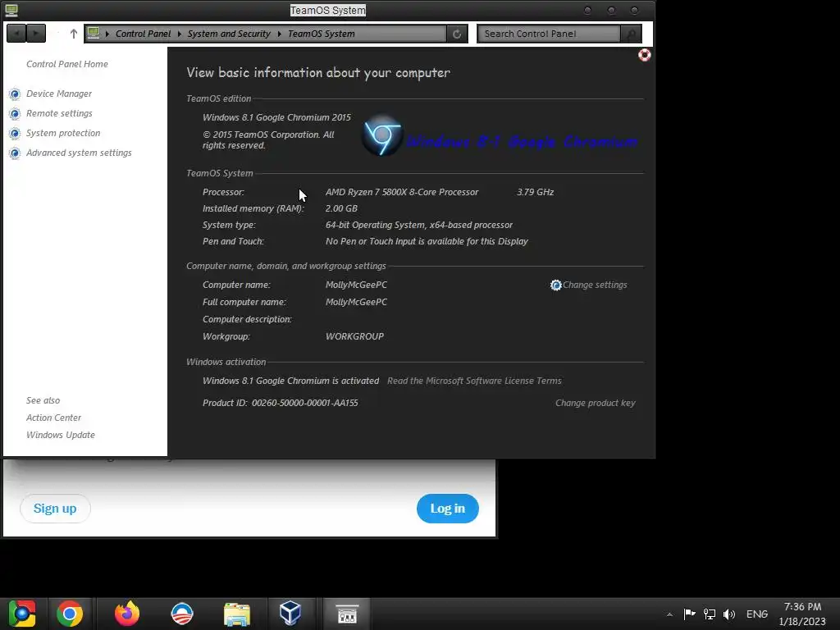Switch input language ENG indicator
The image size is (840, 630).
point(757,614)
